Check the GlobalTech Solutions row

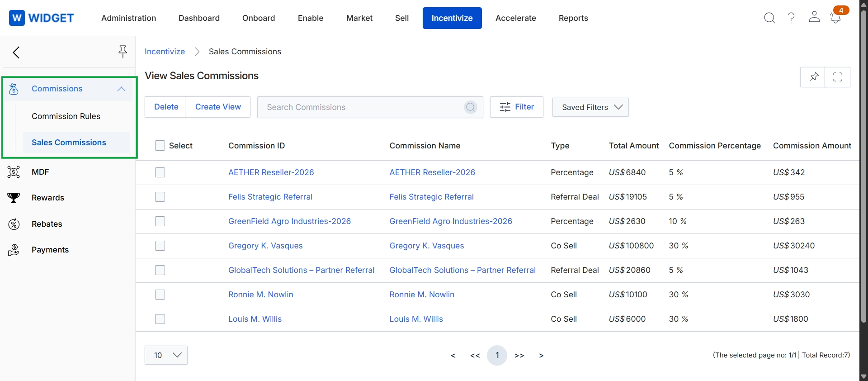click(160, 270)
